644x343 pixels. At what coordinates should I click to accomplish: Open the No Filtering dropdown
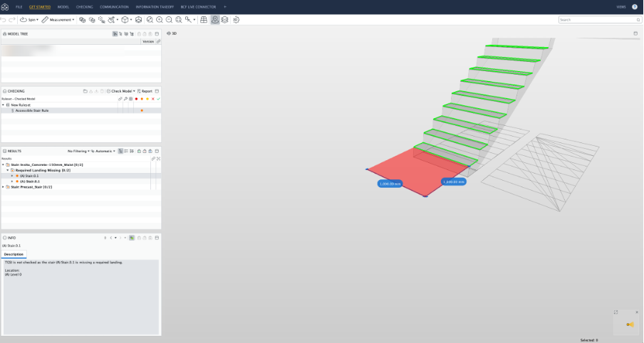click(x=78, y=151)
